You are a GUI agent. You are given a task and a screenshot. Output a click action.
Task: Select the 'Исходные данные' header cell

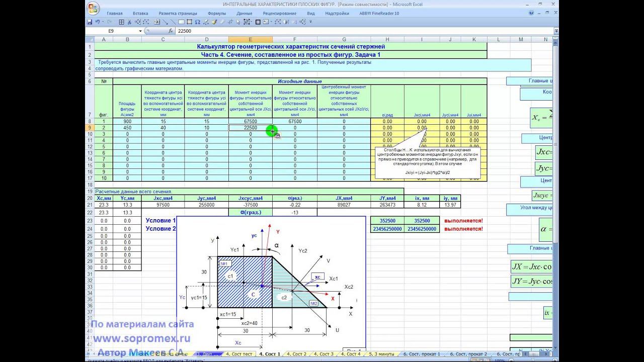(300, 81)
